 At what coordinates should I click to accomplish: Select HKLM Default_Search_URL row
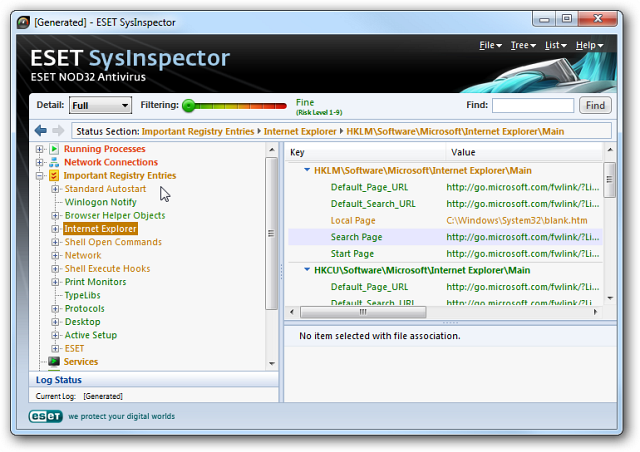[x=445, y=204]
